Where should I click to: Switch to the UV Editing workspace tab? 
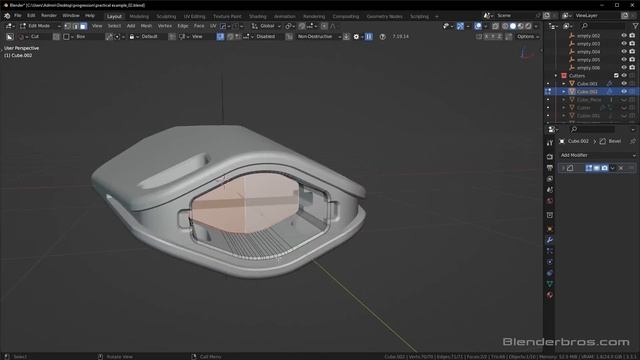[194, 17]
